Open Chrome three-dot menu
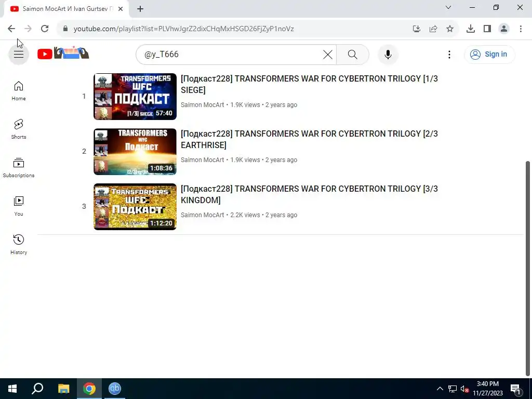 coord(521,29)
